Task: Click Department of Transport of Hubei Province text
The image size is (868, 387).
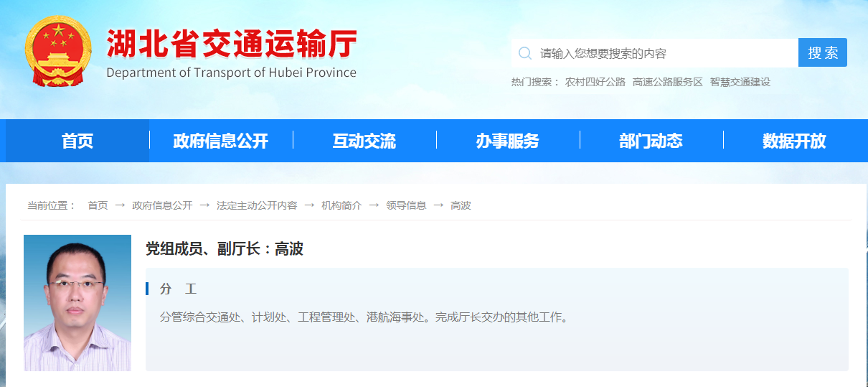Action: [231, 73]
